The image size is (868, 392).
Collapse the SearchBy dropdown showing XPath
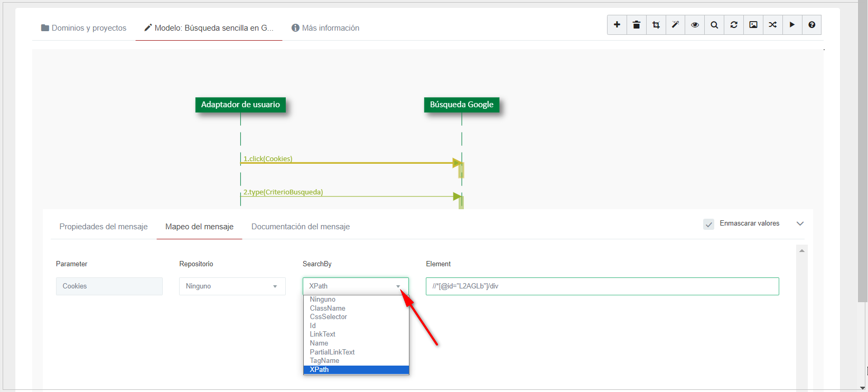355,286
